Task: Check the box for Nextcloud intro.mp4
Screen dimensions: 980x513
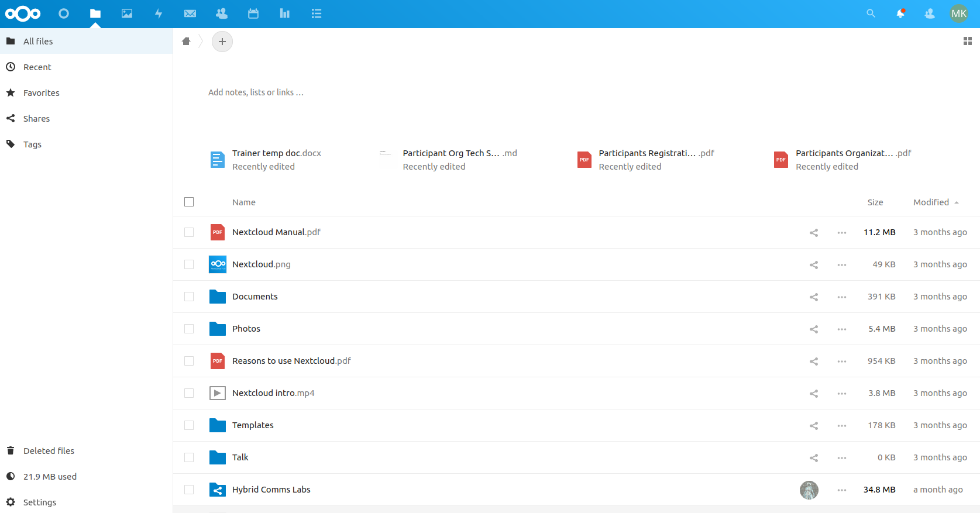Action: pyautogui.click(x=189, y=393)
